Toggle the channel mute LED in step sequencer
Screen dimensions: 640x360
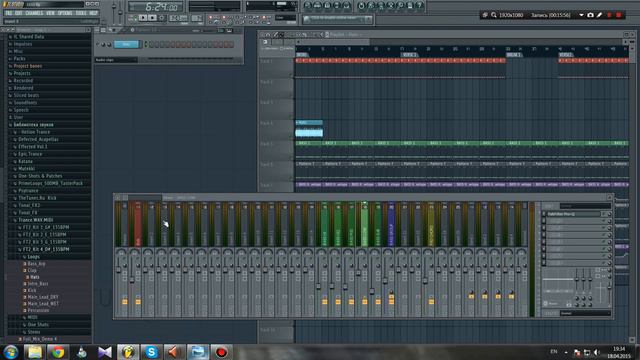(x=98, y=44)
